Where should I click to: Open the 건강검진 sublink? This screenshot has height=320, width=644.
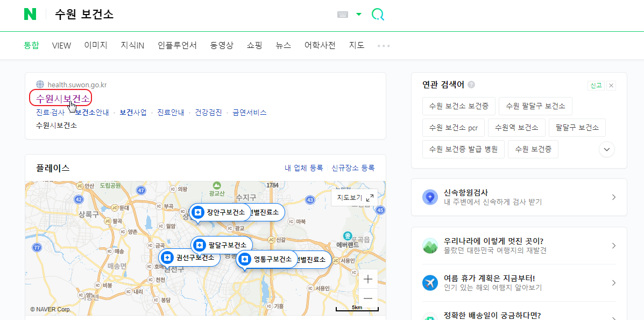(208, 112)
